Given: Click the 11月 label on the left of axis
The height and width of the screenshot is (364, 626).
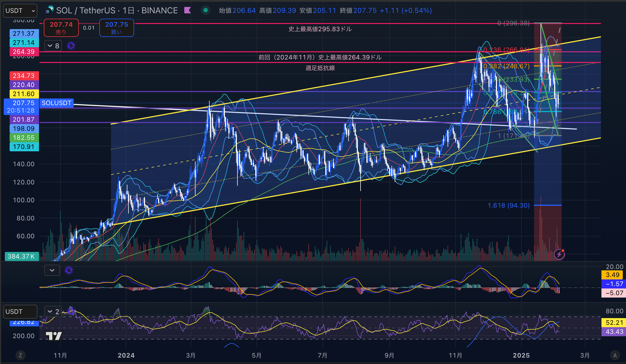Looking at the screenshot, I should (60, 355).
